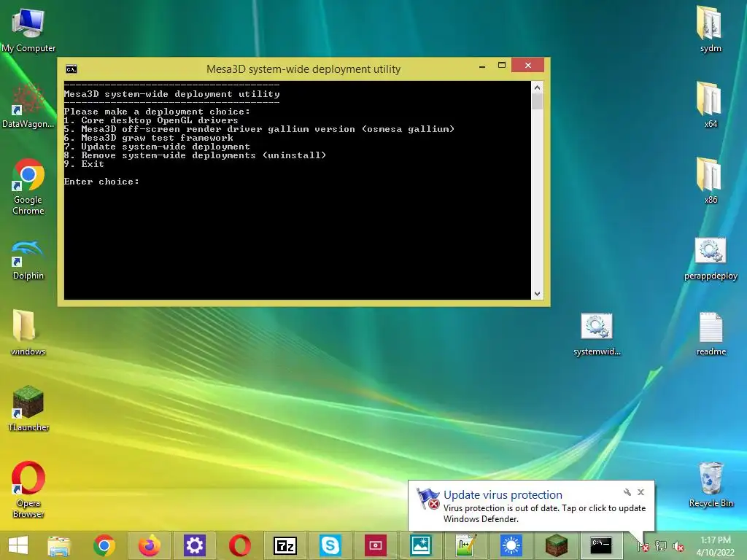The height and width of the screenshot is (560, 747).
Task: Open the console window system menu icon
Action: point(71,69)
